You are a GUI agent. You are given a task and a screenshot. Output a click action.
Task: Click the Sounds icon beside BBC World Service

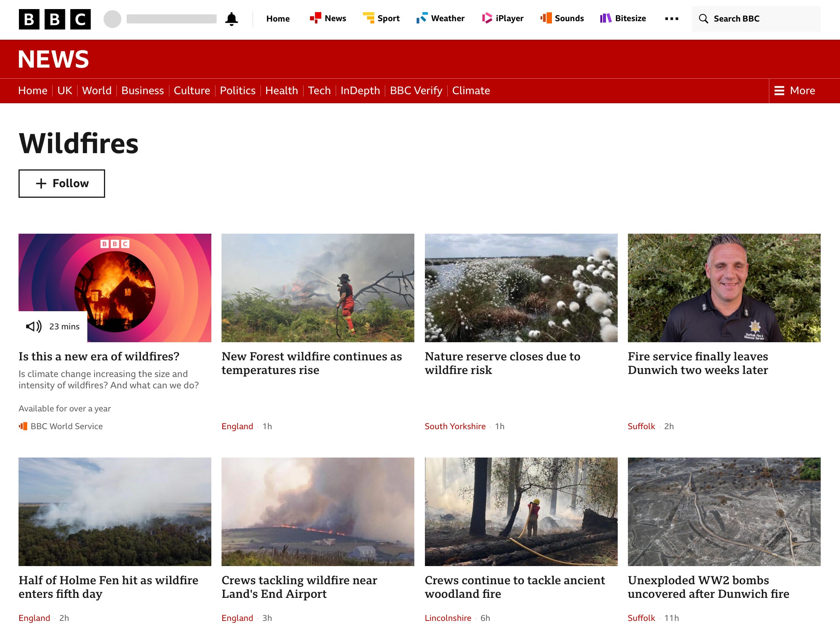[23, 426]
